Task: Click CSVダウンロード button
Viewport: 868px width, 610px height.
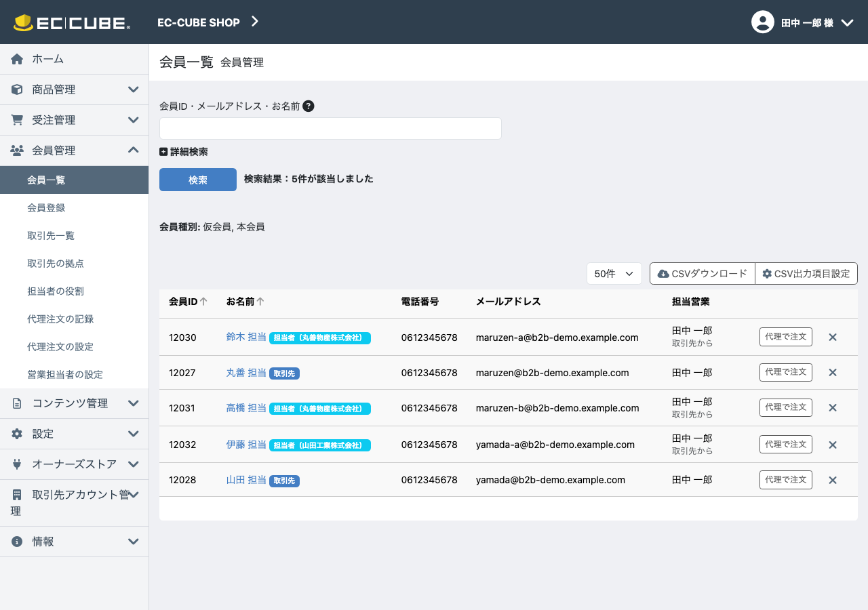Action: coord(702,274)
